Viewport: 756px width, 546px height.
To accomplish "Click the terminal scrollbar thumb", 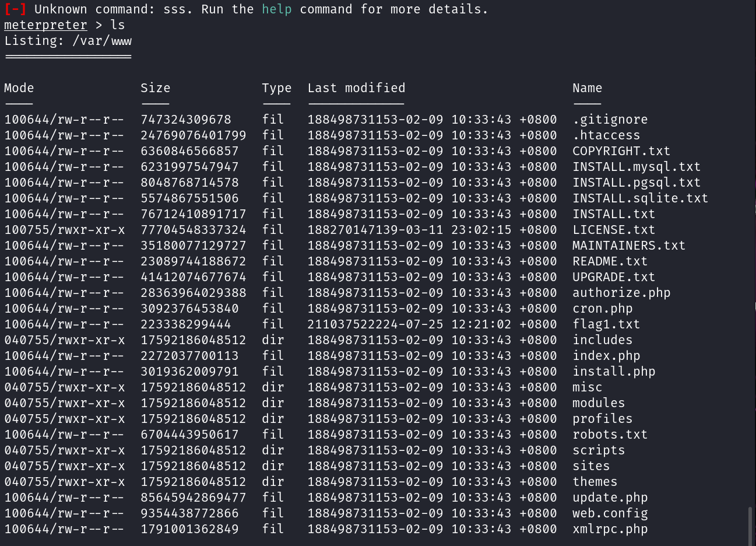I will 750,525.
